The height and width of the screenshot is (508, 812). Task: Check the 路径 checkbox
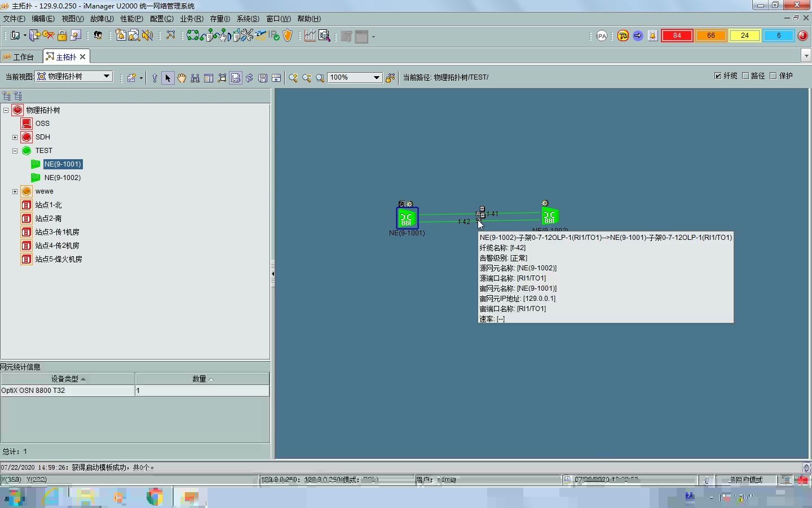point(745,76)
